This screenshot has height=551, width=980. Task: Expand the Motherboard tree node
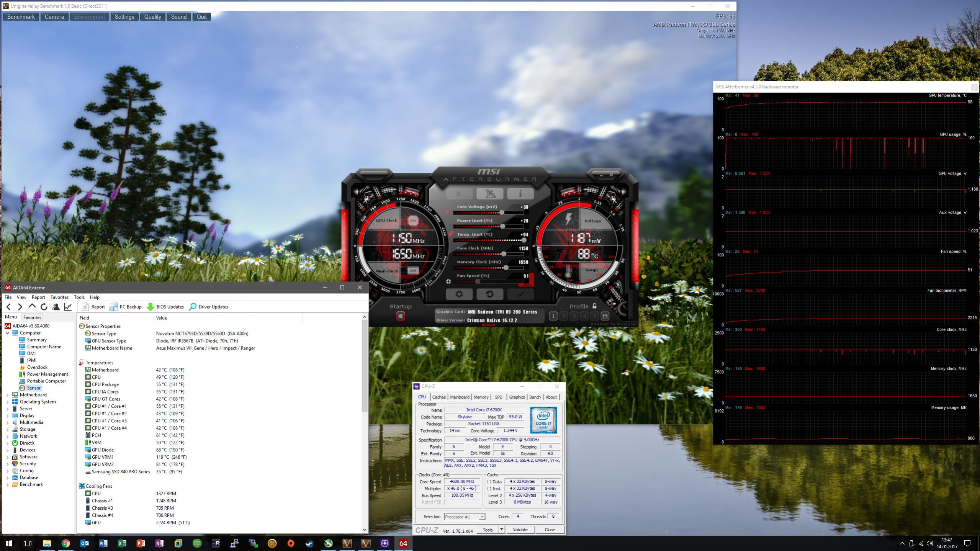pos(7,395)
